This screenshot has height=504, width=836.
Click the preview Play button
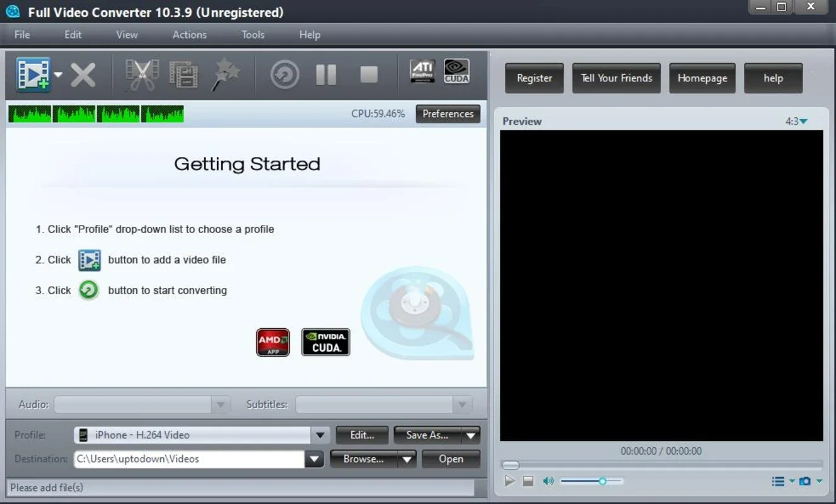[x=510, y=481]
